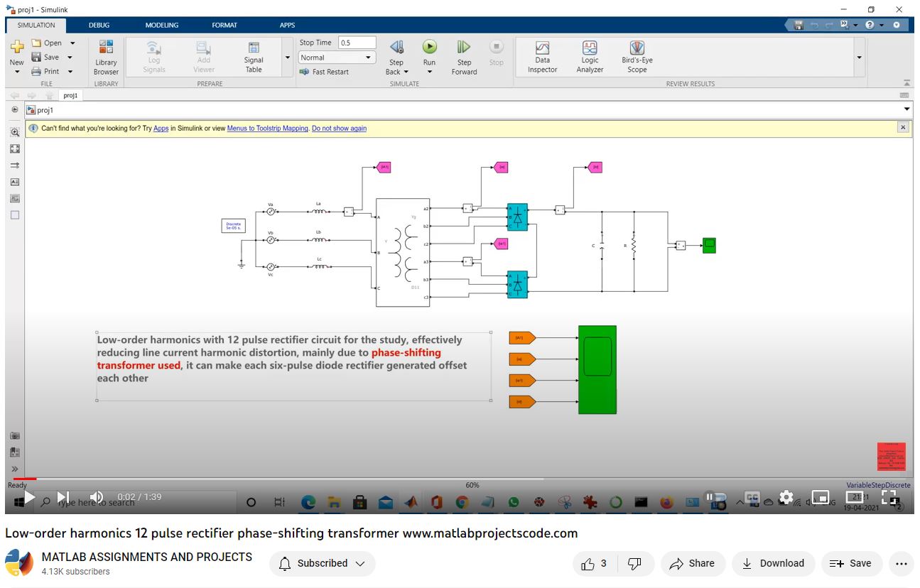Click the upper cyan diode rectifier block

pyautogui.click(x=517, y=217)
